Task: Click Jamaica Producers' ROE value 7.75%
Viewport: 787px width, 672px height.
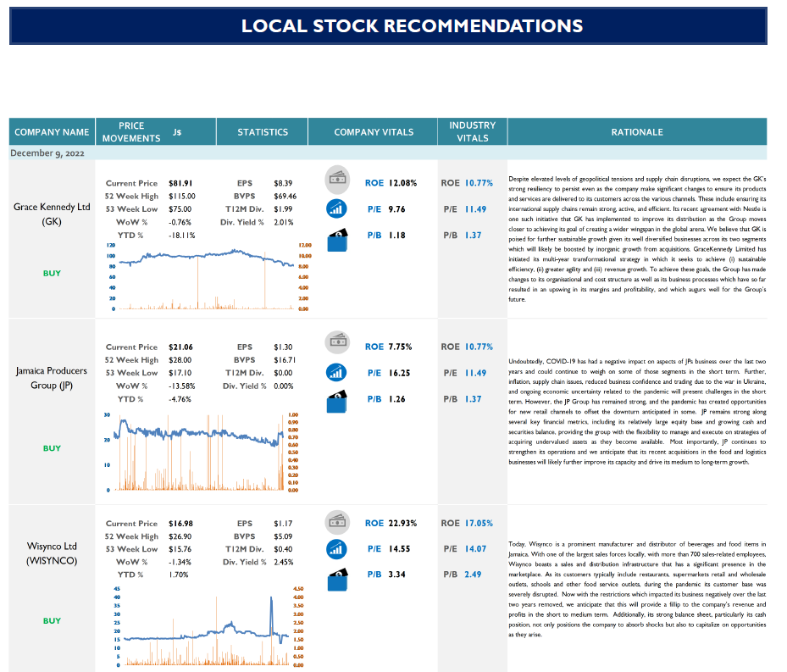Action: (x=400, y=347)
